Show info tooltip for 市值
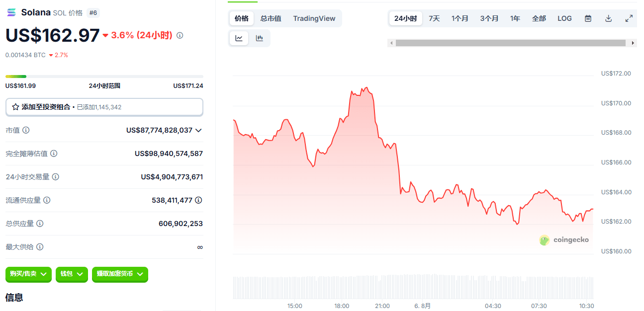 (26, 130)
